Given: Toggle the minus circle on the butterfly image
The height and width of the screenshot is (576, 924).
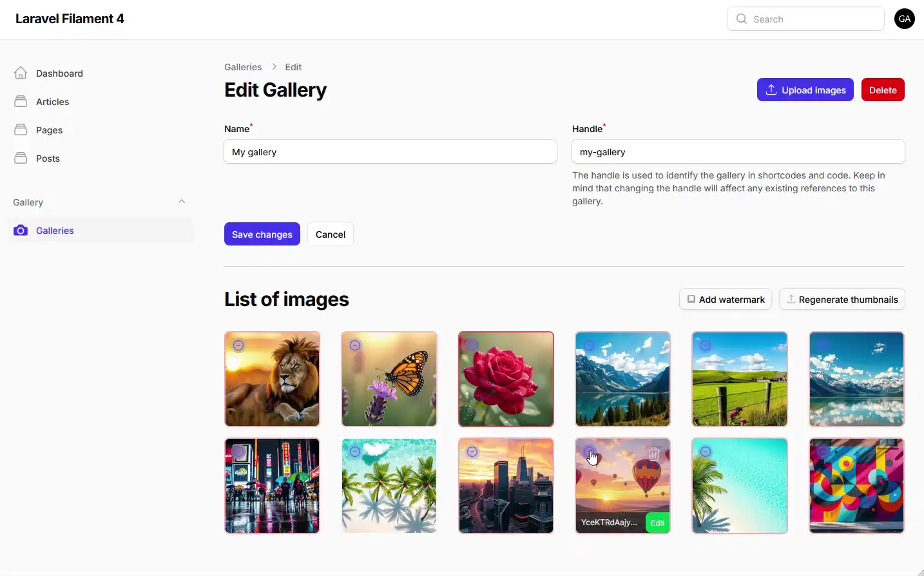Looking at the screenshot, I should coord(356,345).
